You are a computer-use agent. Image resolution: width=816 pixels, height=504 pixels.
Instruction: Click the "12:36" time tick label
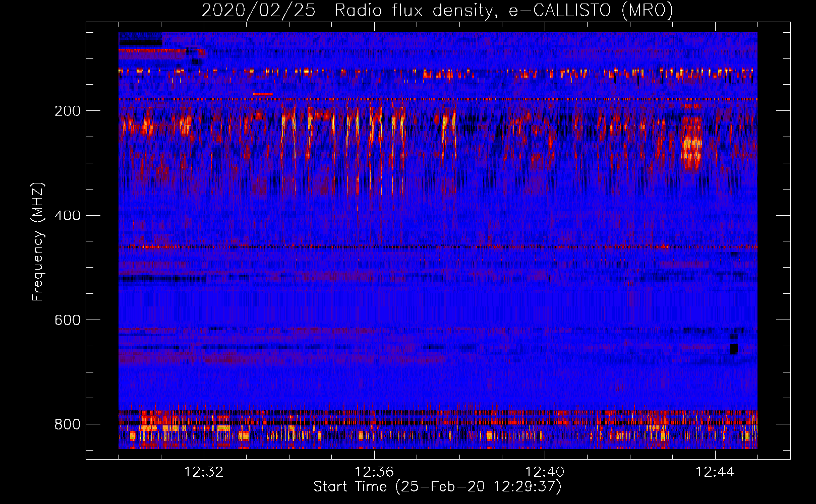(374, 472)
